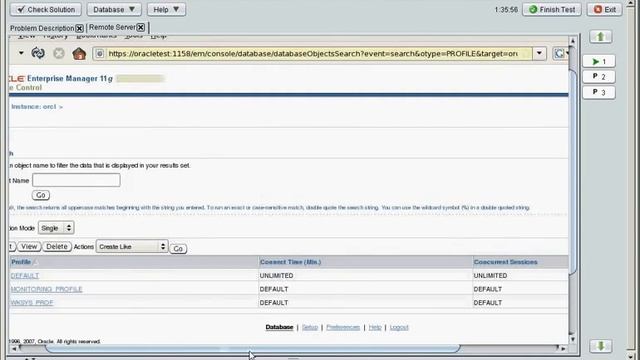Viewport: 640px width, 360px height.
Task: Open the WKSYS_PROF profile link
Action: tap(32, 303)
